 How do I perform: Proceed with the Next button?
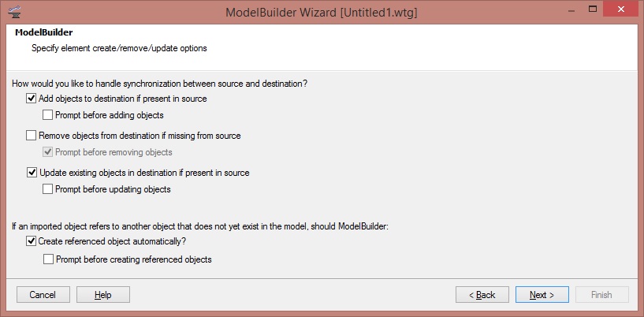coord(542,295)
